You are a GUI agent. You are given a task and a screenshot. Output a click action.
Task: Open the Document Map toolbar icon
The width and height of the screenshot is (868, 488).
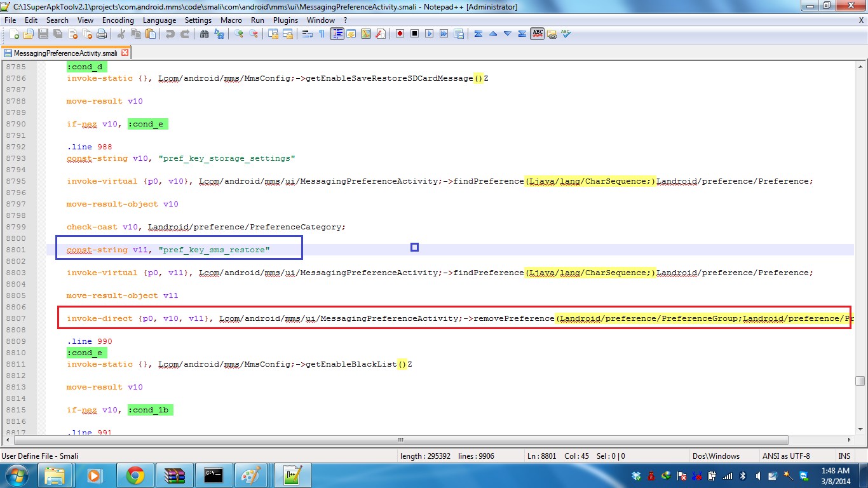click(x=366, y=34)
